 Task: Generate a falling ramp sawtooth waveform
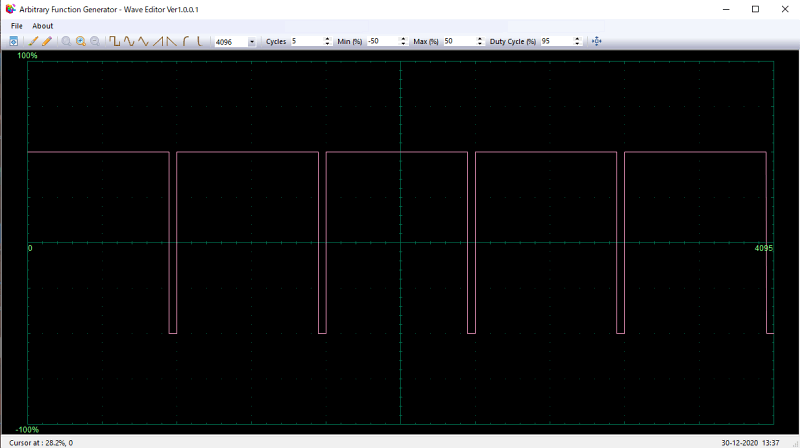point(171,41)
